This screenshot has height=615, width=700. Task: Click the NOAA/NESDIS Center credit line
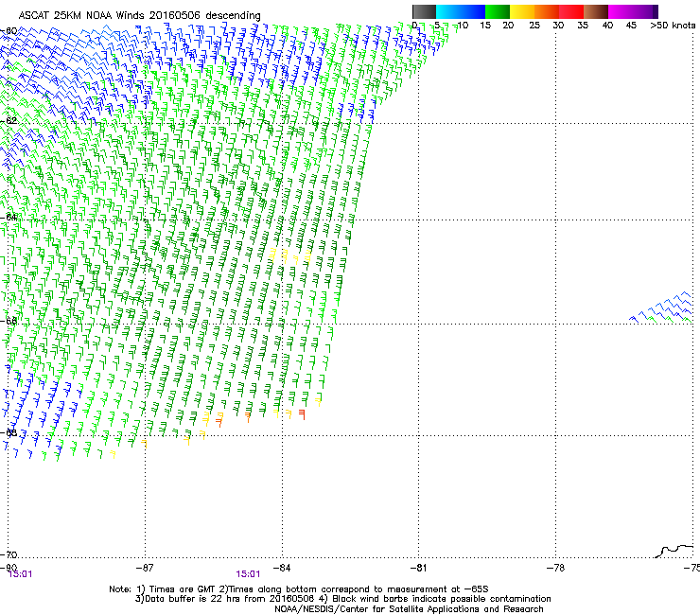[x=409, y=609]
